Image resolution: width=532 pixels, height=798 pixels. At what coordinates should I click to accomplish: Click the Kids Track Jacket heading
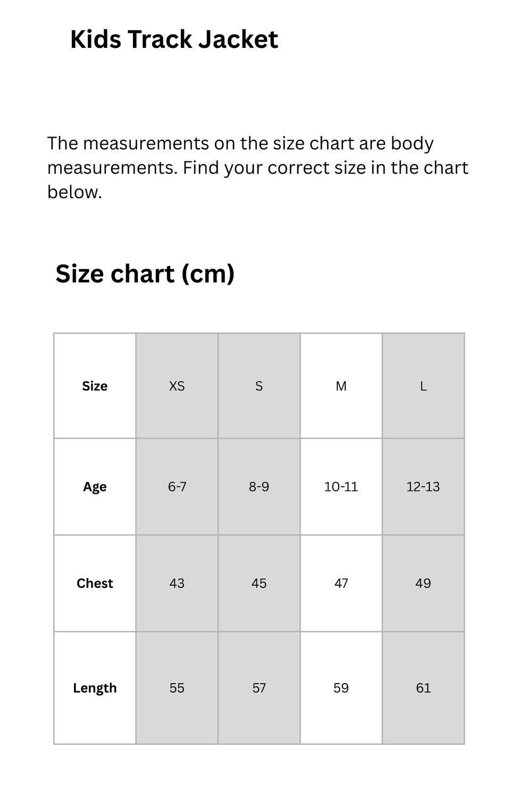click(174, 39)
